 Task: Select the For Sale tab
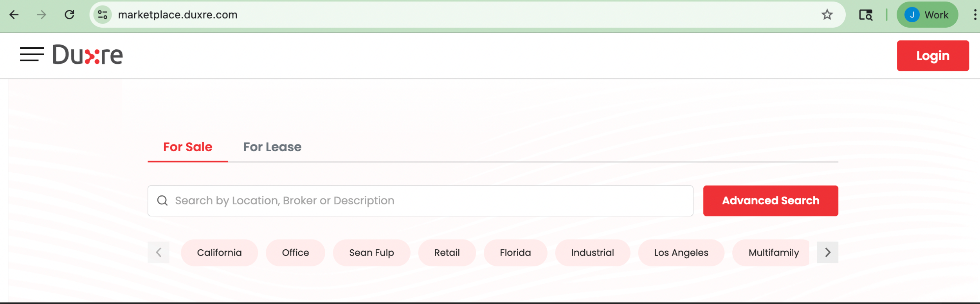click(x=188, y=147)
